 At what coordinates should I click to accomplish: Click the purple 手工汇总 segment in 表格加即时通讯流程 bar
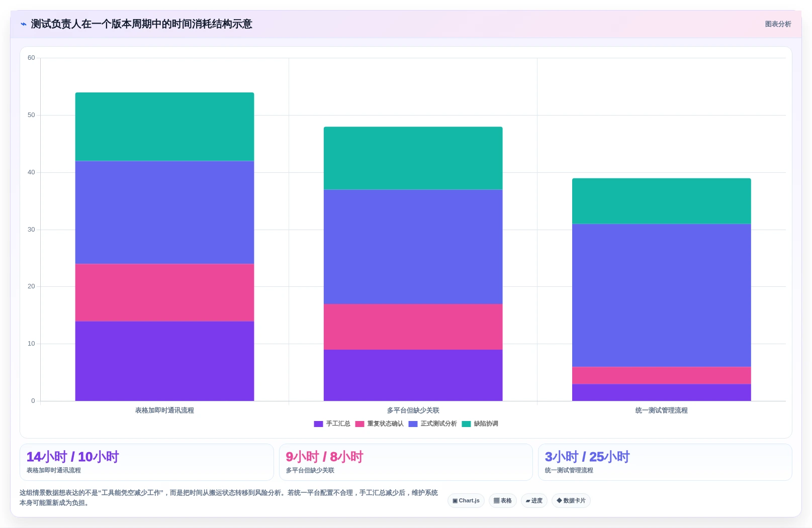164,361
